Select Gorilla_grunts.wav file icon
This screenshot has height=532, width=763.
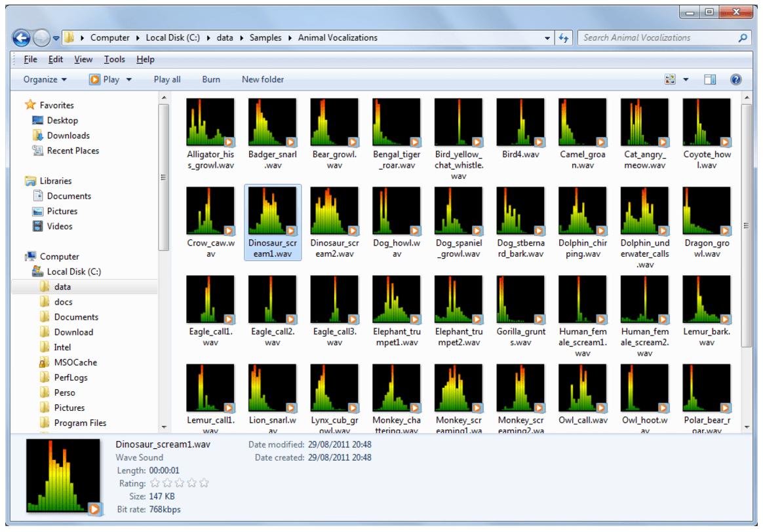[520, 299]
